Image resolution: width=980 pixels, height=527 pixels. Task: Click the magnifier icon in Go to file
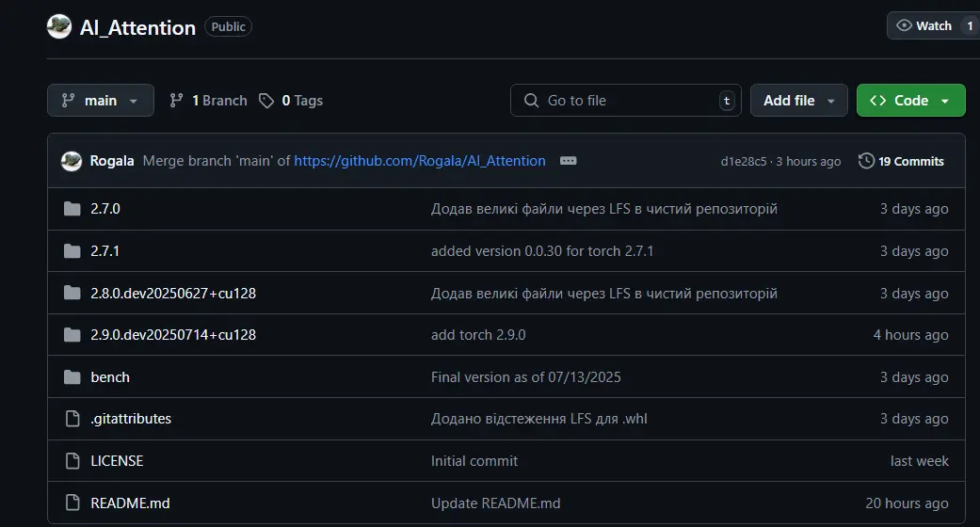point(531,100)
